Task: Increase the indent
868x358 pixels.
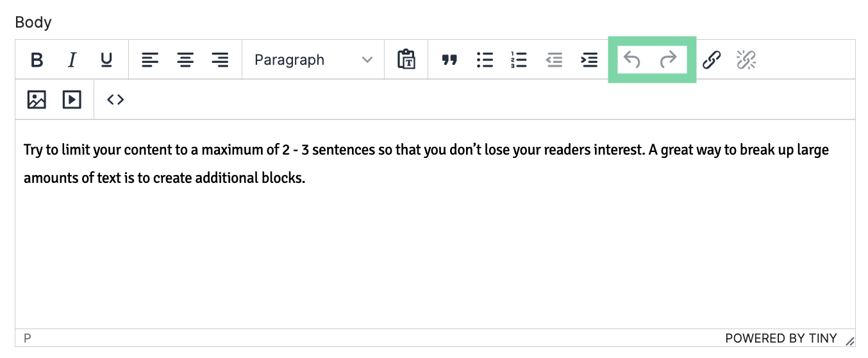Action: point(588,60)
